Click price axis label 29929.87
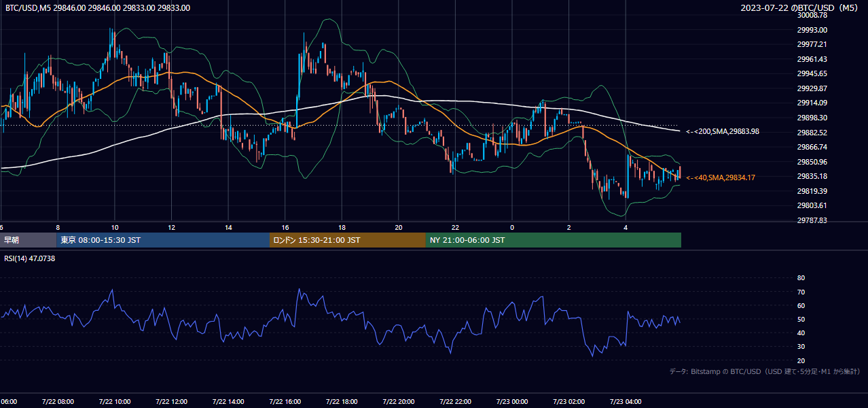Image resolution: width=868 pixels, height=408 pixels. pos(812,88)
